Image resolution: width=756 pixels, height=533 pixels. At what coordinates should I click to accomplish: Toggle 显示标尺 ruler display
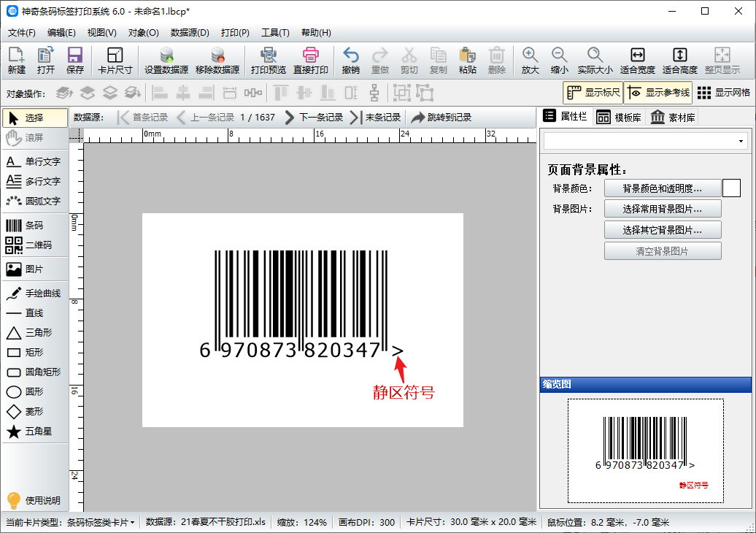[593, 93]
